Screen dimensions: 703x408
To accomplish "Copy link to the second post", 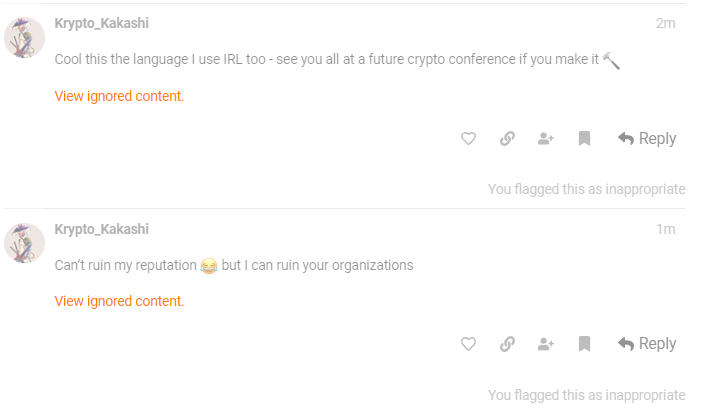I will (507, 344).
